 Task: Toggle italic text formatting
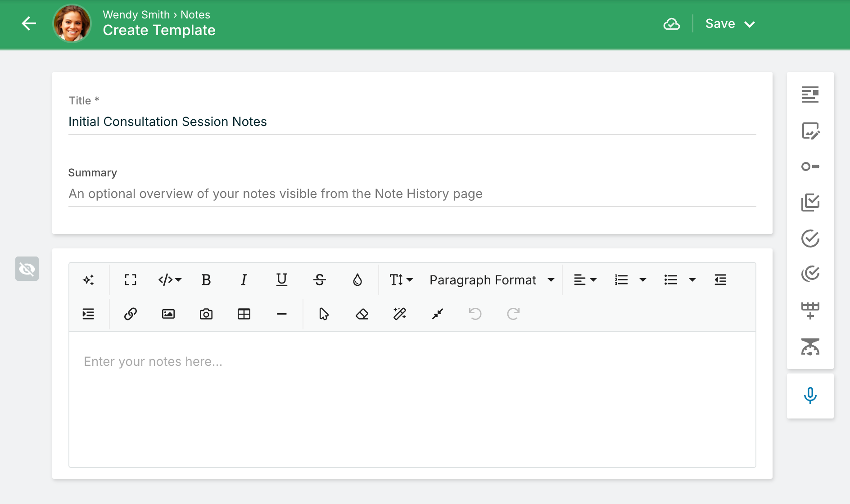(x=244, y=280)
